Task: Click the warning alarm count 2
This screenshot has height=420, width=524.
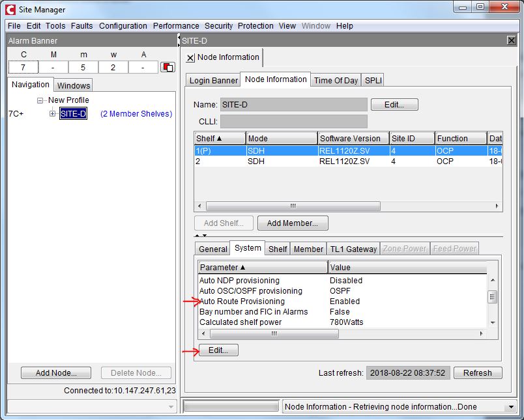Action: pyautogui.click(x=113, y=68)
